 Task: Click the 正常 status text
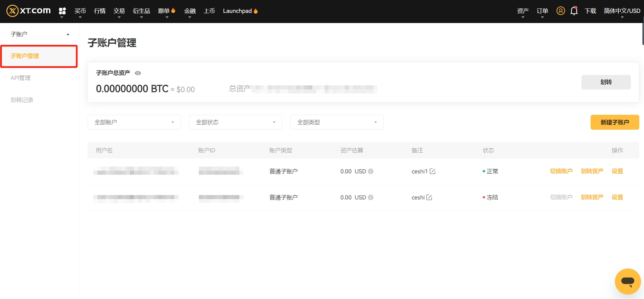pos(492,171)
